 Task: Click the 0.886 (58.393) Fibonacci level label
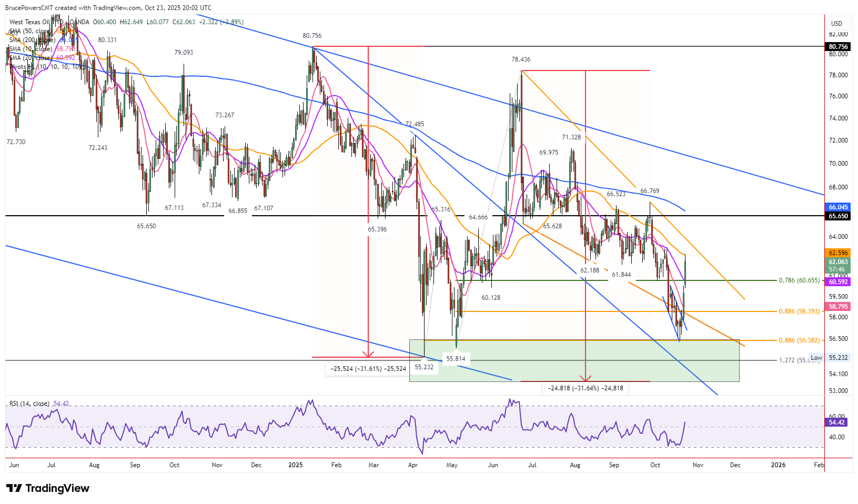799,311
